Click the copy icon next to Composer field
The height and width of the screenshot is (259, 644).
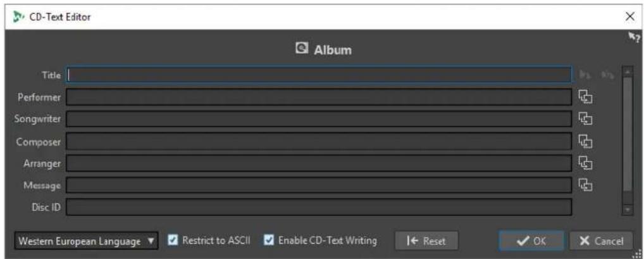tap(586, 141)
